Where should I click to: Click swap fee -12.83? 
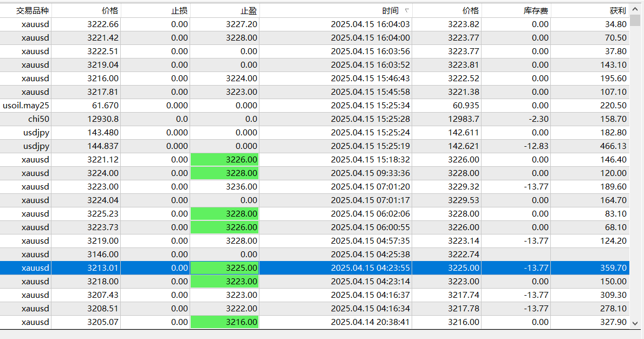(x=536, y=146)
